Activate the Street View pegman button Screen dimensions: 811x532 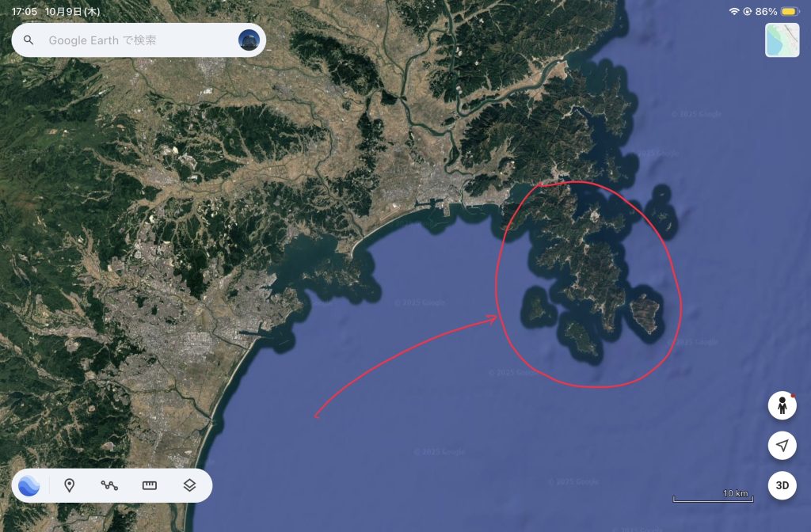click(x=782, y=405)
